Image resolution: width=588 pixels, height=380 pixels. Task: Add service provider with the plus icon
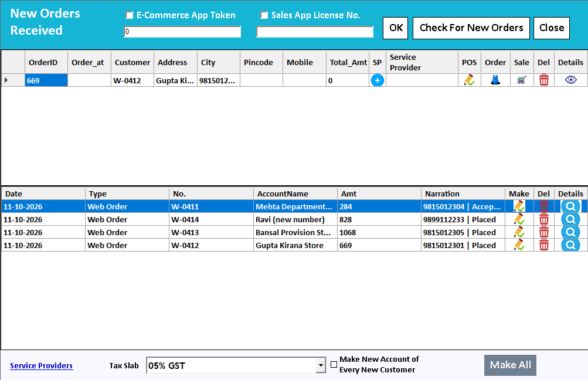coord(378,80)
